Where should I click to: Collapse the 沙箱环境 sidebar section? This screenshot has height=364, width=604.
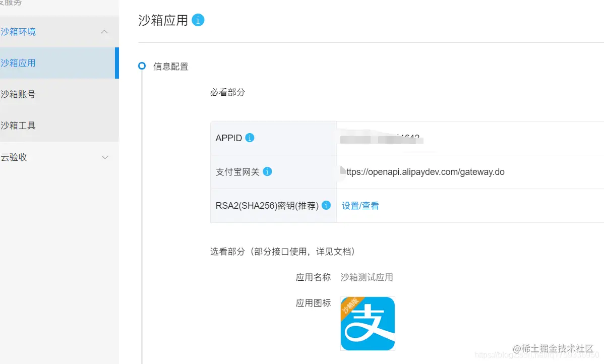104,31
